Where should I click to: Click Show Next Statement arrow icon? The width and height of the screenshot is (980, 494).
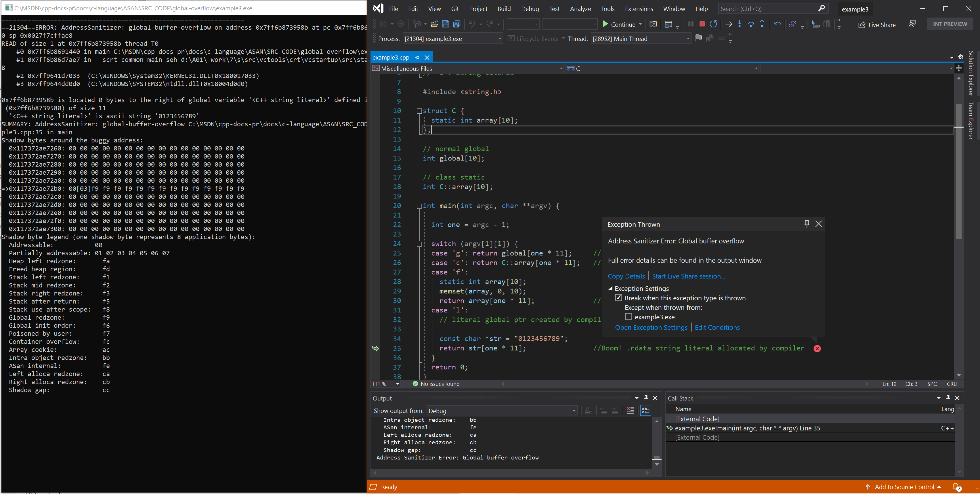[729, 24]
